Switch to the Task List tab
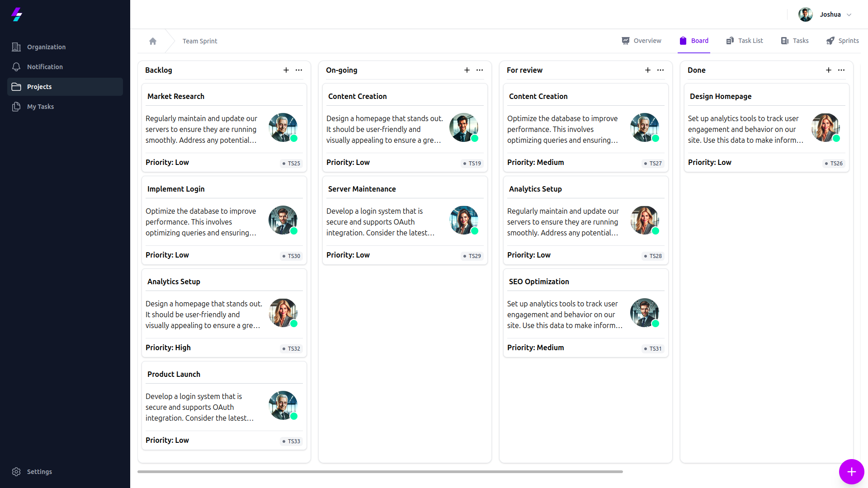 coord(745,41)
